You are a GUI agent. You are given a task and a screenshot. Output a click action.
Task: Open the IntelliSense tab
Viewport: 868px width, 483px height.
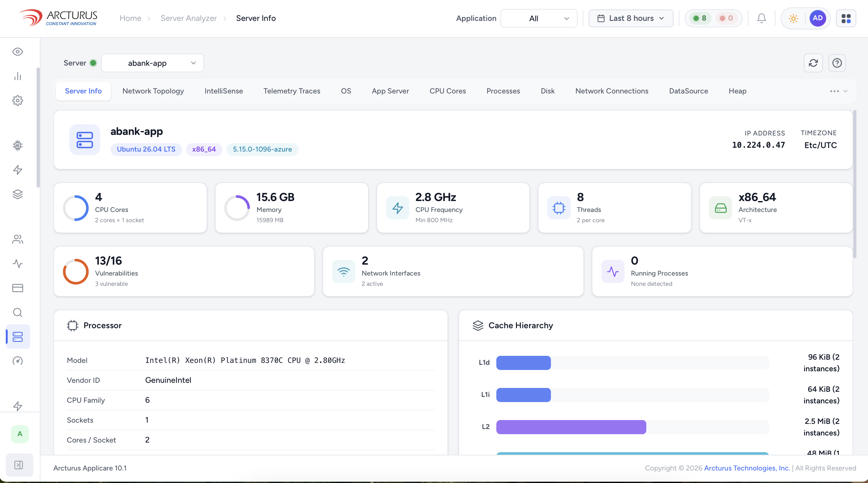point(224,91)
